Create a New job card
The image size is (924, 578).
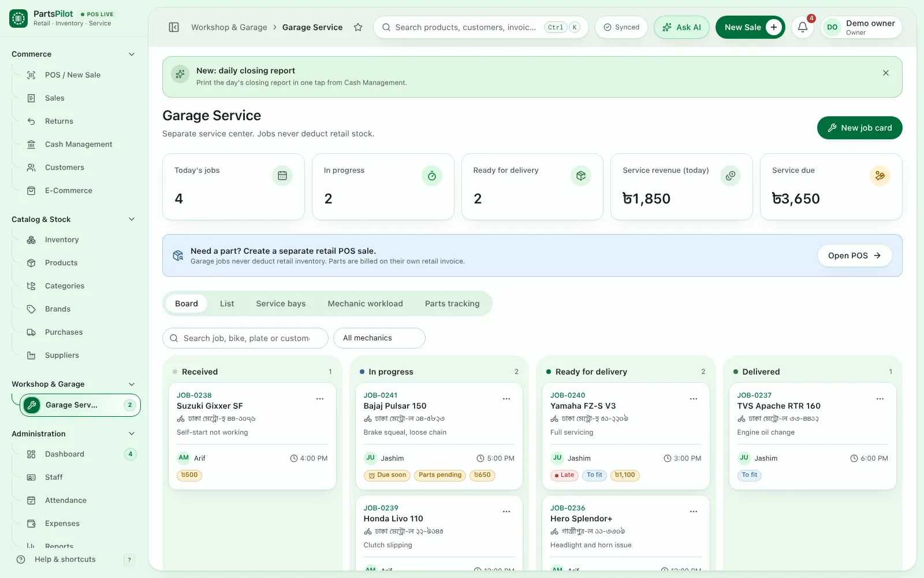[860, 128]
